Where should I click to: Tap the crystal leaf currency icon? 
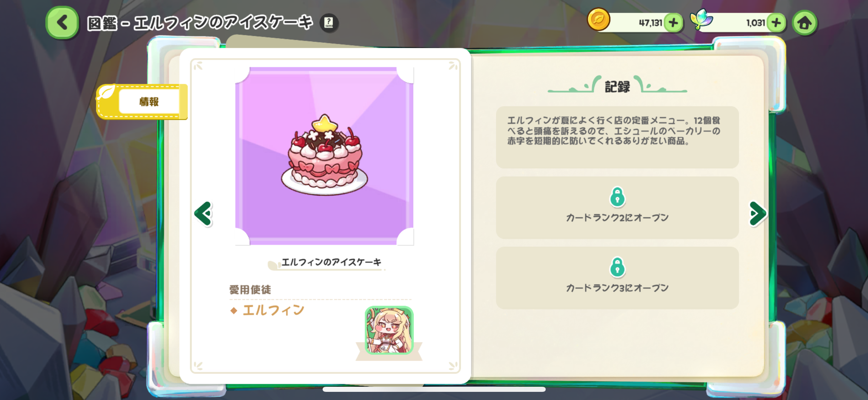[x=701, y=19]
